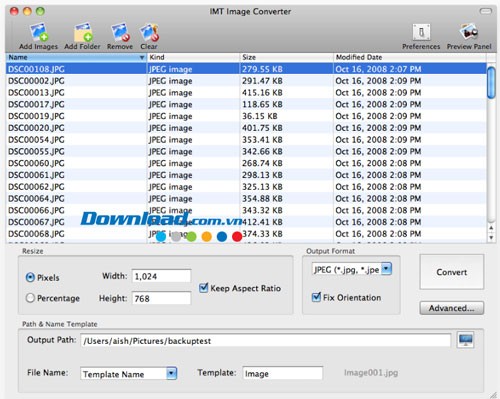The image size is (500, 399).
Task: Select the DSC00066.JPG file
Action: click(246, 210)
